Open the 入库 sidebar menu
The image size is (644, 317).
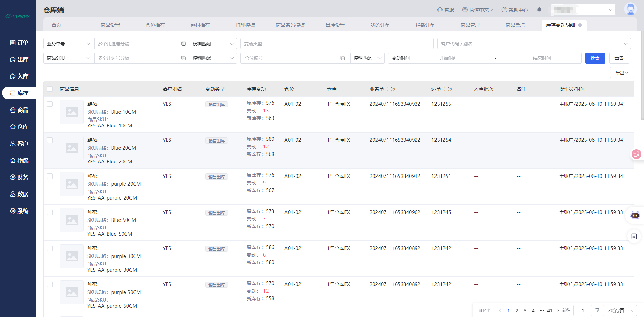click(19, 76)
